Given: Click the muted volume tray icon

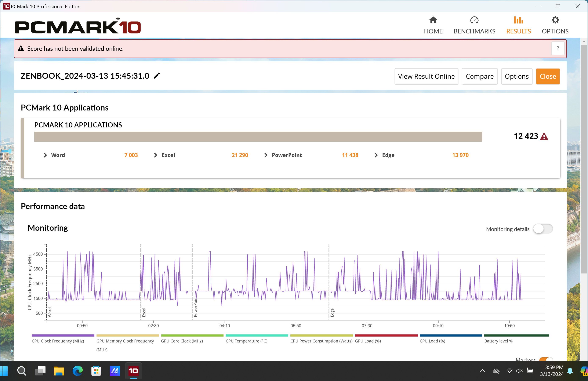Looking at the screenshot, I should coord(519,371).
